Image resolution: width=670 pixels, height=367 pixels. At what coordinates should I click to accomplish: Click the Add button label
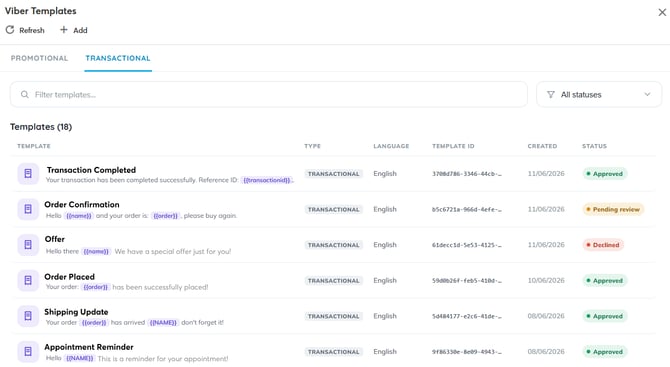tap(80, 30)
